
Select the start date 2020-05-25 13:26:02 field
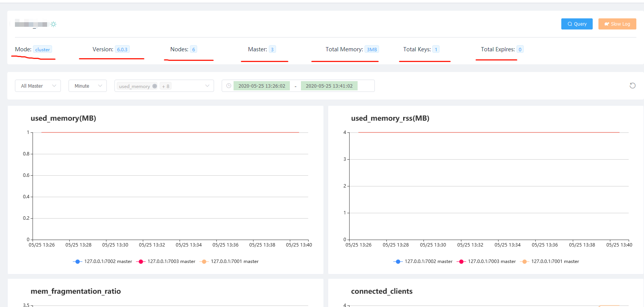point(262,86)
